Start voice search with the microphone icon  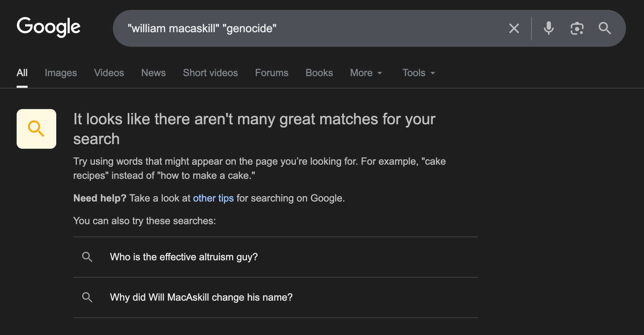pyautogui.click(x=548, y=28)
